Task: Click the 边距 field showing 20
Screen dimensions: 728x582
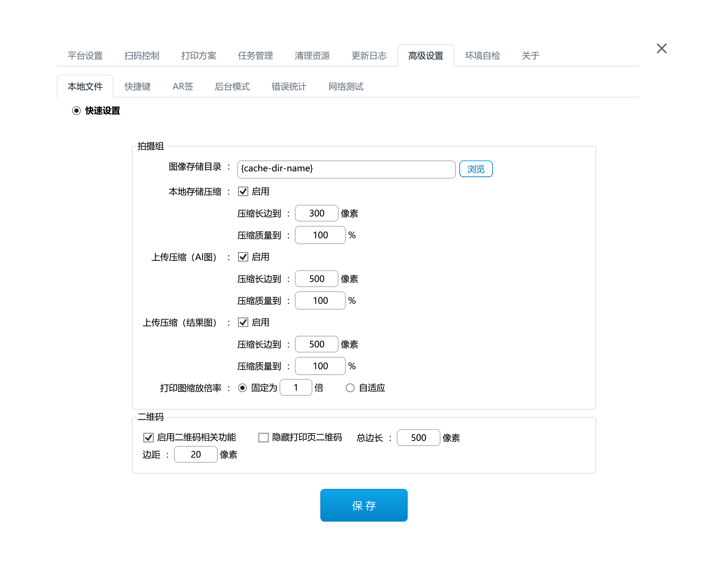Action: (x=196, y=454)
